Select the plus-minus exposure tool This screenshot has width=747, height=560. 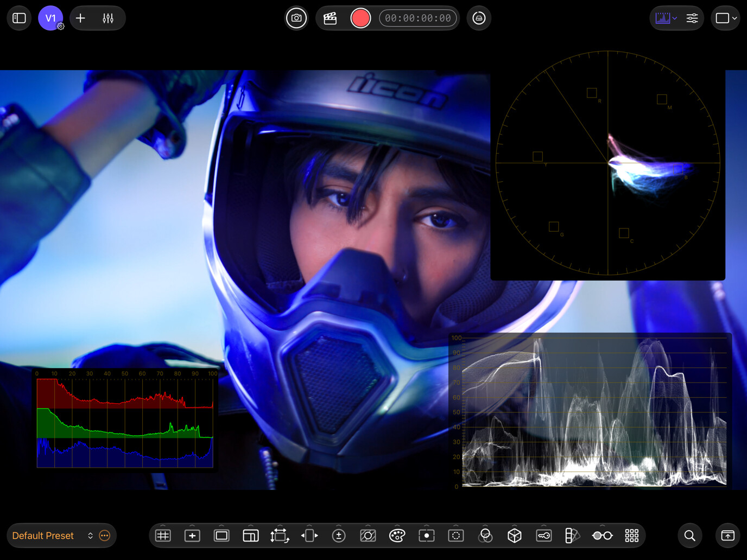pyautogui.click(x=339, y=536)
